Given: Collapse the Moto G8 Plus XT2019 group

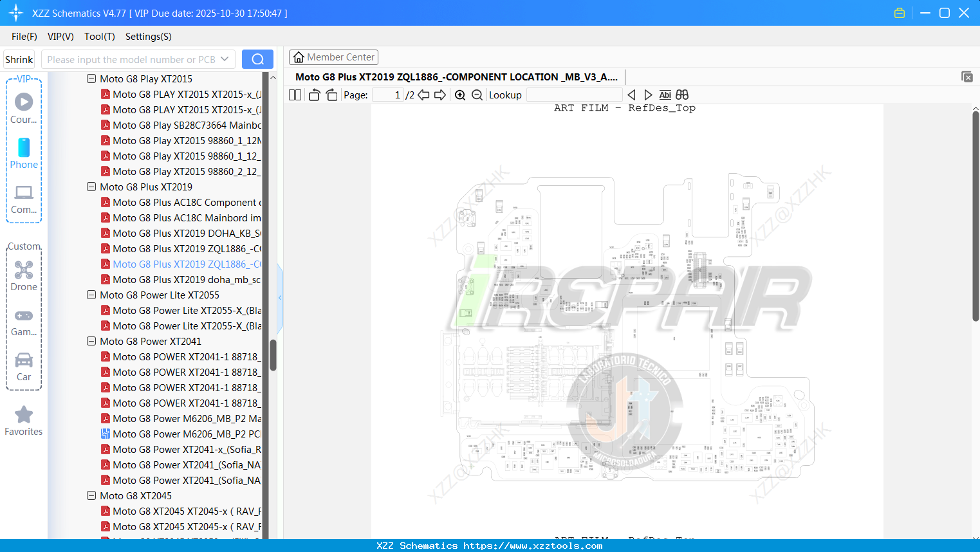Looking at the screenshot, I should tap(91, 187).
